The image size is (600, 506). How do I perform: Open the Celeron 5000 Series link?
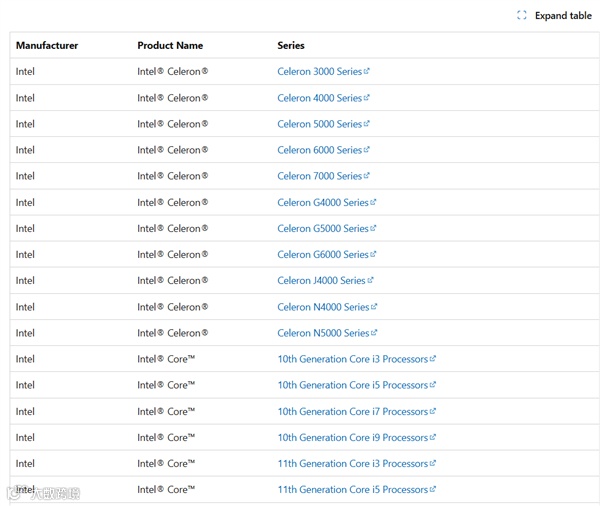tap(323, 124)
